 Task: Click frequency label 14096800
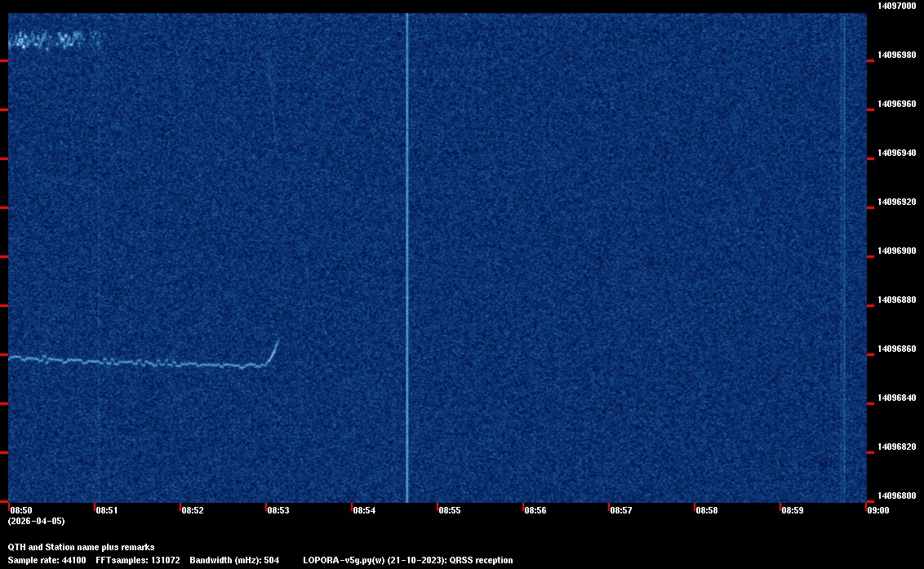click(x=897, y=496)
